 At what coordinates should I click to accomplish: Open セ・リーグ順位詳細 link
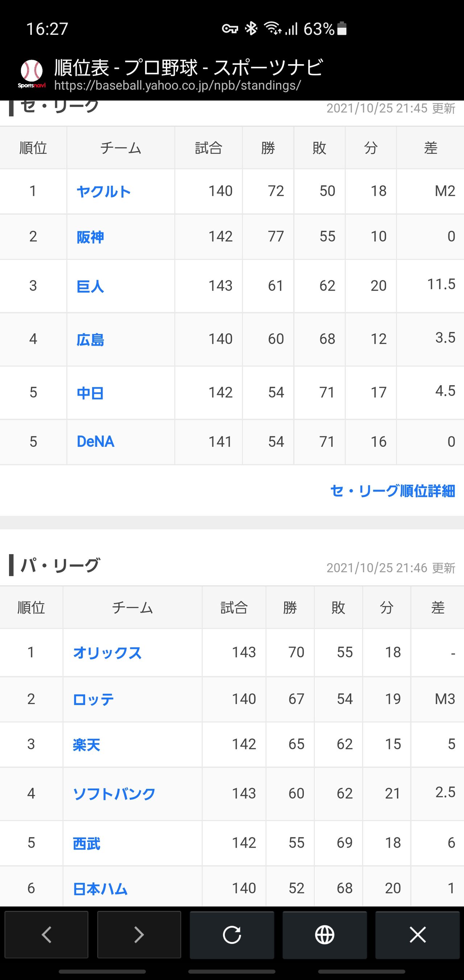pos(393,491)
